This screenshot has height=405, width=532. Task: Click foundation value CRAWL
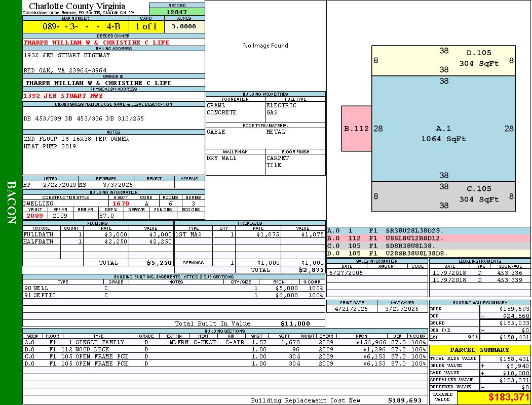click(x=216, y=105)
